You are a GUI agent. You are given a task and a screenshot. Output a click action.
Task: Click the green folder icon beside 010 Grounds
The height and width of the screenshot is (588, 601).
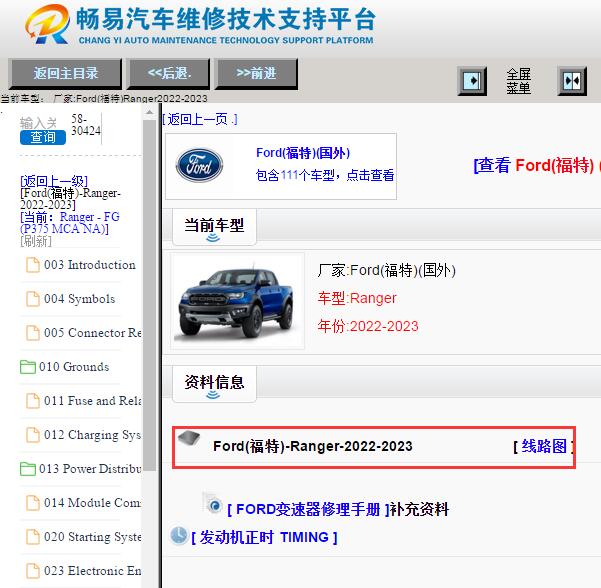pyautogui.click(x=28, y=367)
